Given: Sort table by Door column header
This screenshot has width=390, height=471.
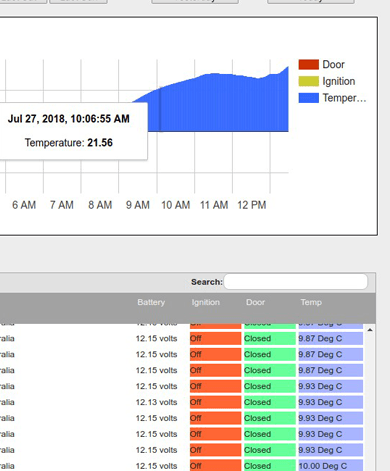Looking at the screenshot, I should [255, 302].
